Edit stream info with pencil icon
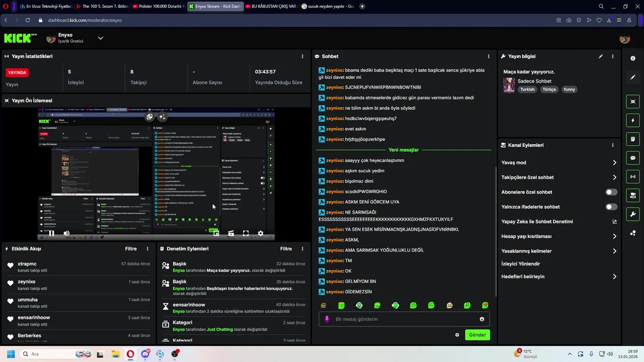This screenshot has height=362, width=644. [x=601, y=56]
